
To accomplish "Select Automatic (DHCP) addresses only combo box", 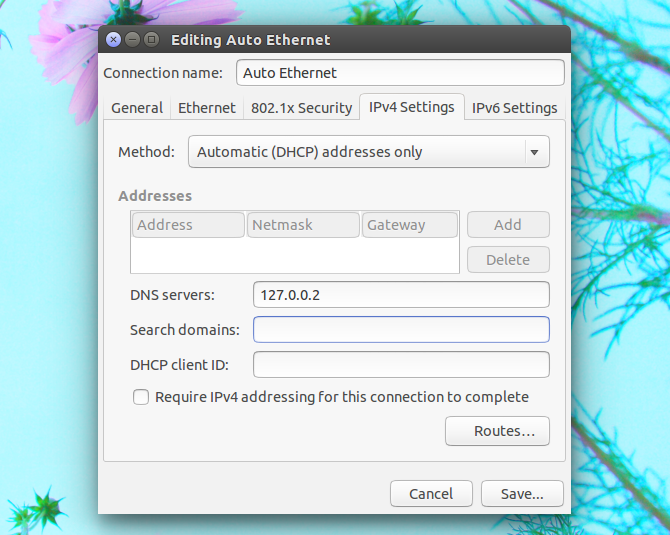I will [369, 152].
